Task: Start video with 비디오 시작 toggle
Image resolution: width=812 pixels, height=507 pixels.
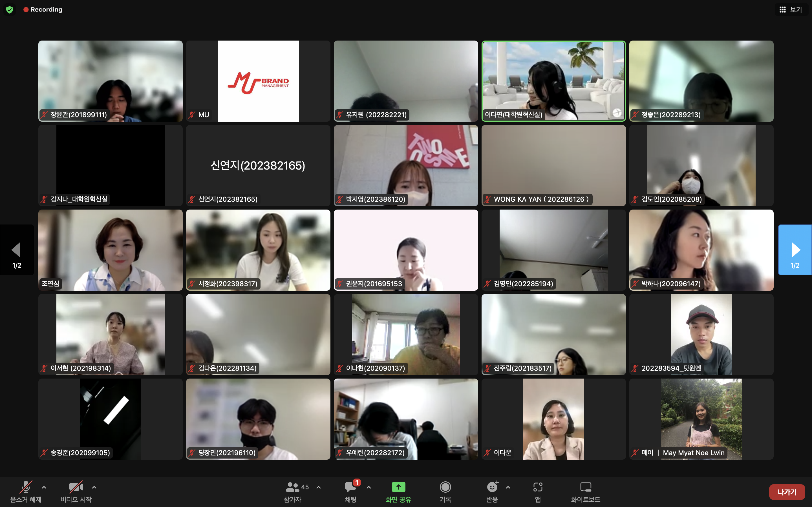Action: pos(76,487)
